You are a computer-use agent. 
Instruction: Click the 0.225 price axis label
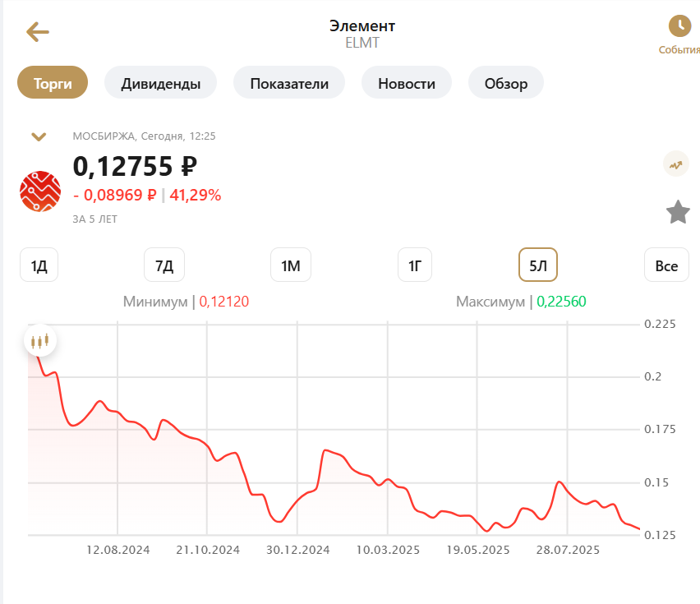click(x=660, y=324)
